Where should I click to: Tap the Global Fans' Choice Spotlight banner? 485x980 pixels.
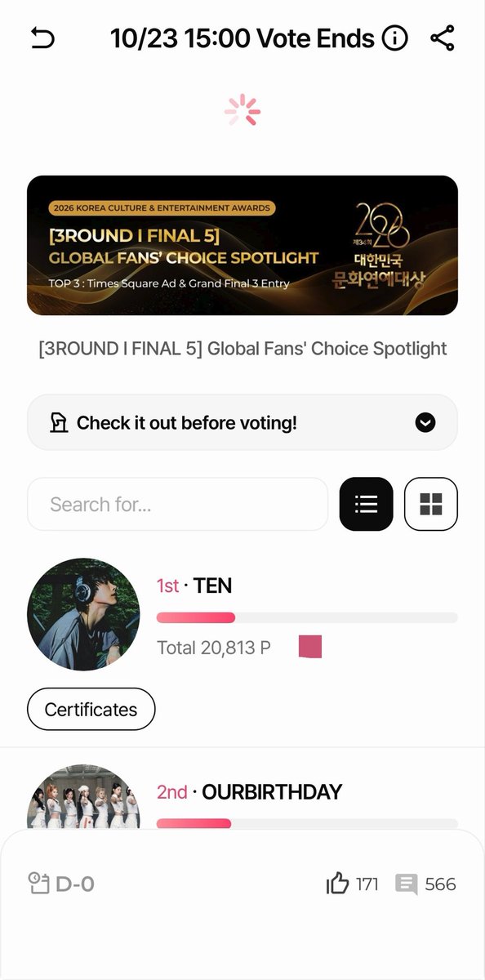pos(242,245)
